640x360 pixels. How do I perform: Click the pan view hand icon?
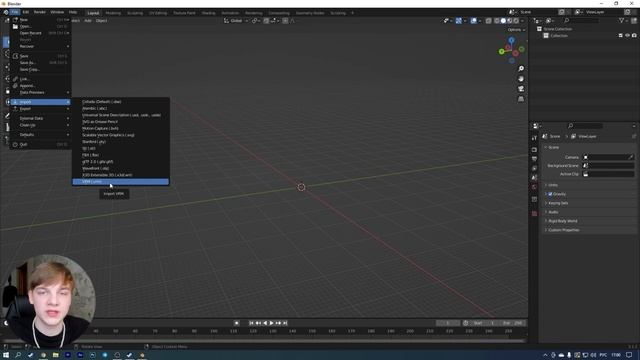tap(521, 79)
